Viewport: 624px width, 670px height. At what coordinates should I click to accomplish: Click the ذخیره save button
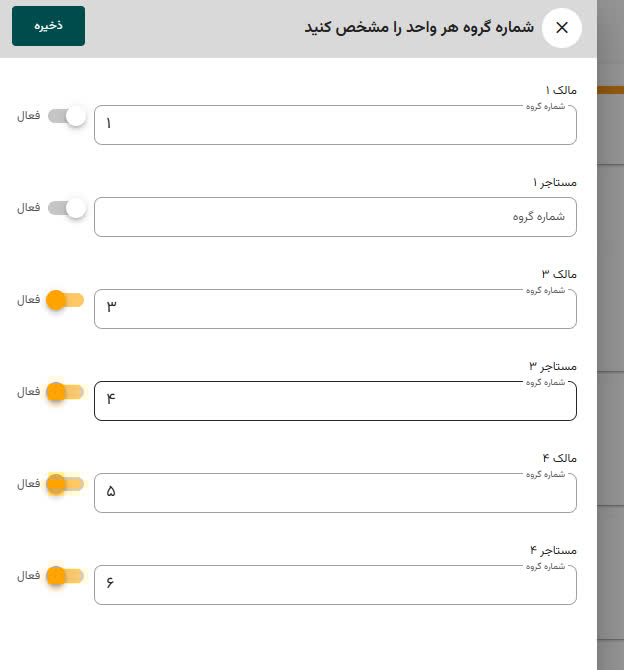click(x=48, y=26)
